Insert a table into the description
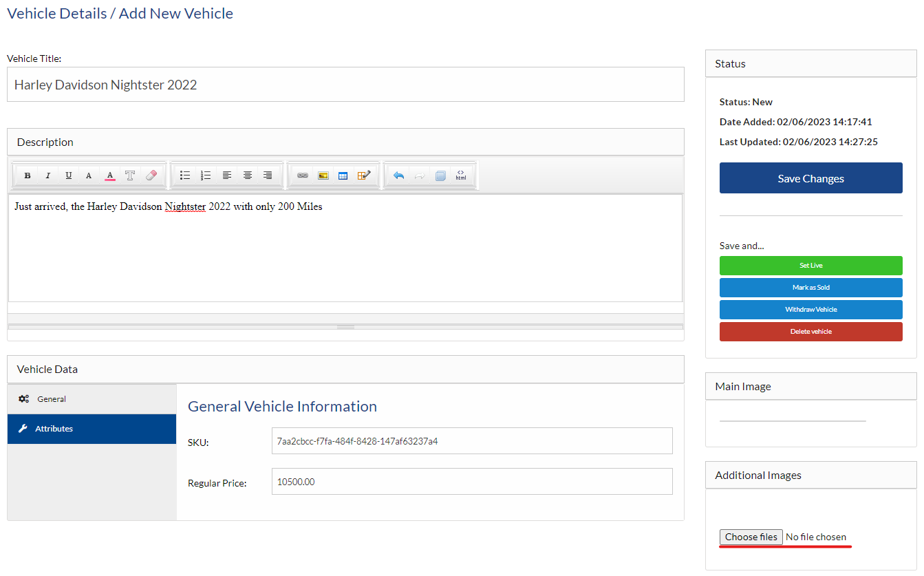The width and height of the screenshot is (924, 576). tap(343, 175)
